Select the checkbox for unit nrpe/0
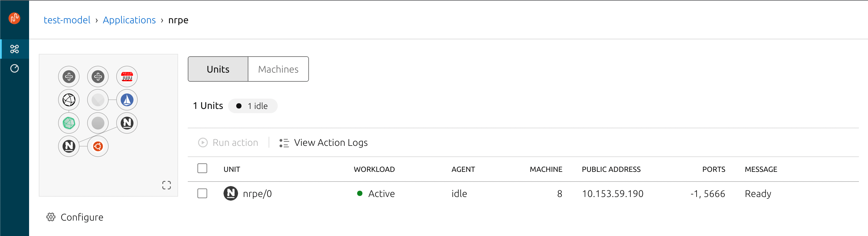868x236 pixels. tap(202, 194)
